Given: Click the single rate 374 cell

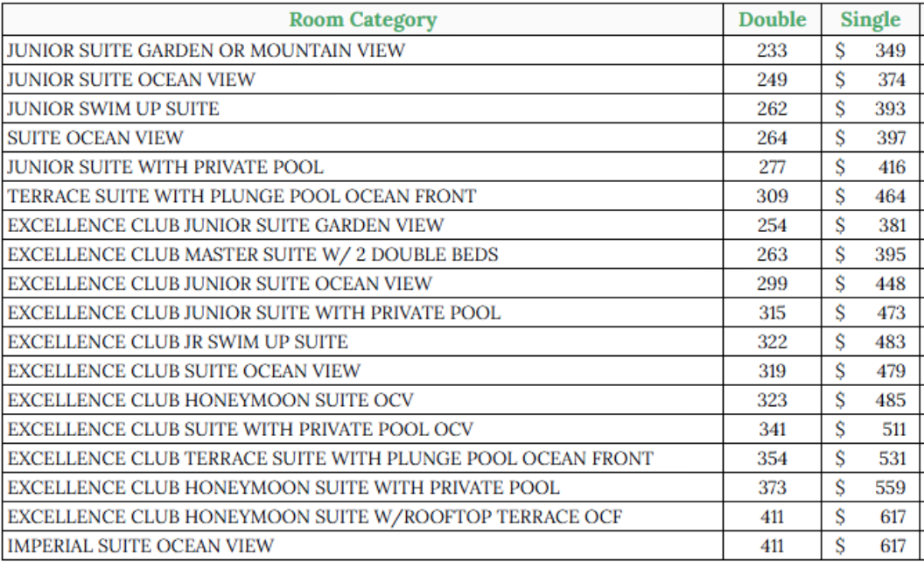Looking at the screenshot, I should point(871,80).
